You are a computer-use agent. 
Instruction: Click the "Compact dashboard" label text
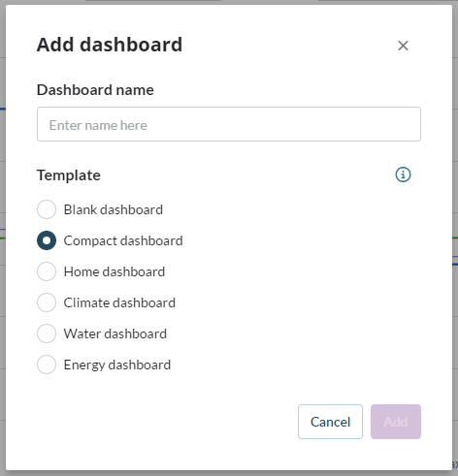(x=123, y=241)
